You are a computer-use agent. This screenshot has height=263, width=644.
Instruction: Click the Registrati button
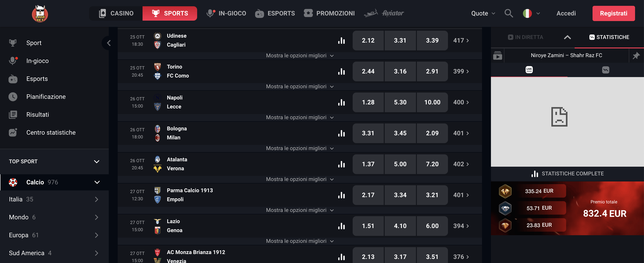[x=614, y=13]
